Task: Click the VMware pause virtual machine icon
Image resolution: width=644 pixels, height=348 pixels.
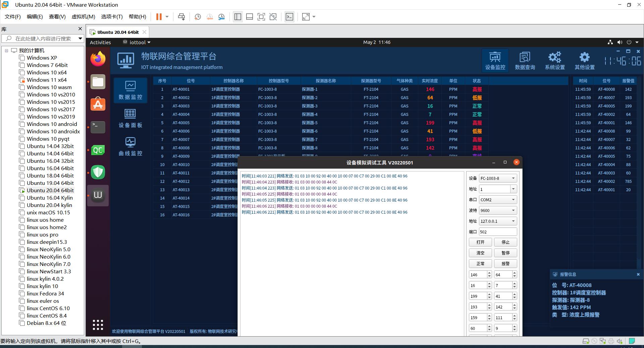Action: [159, 17]
